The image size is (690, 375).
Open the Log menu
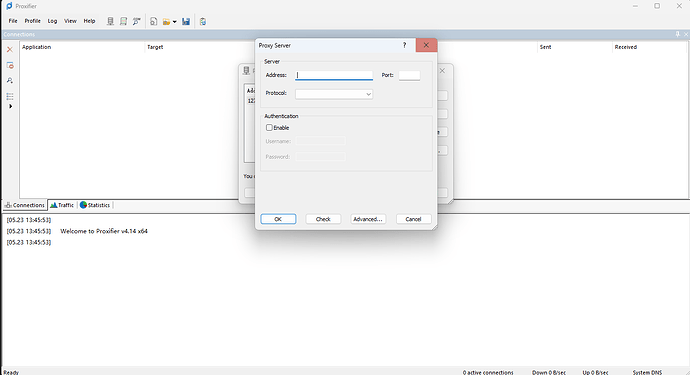pyautogui.click(x=52, y=21)
